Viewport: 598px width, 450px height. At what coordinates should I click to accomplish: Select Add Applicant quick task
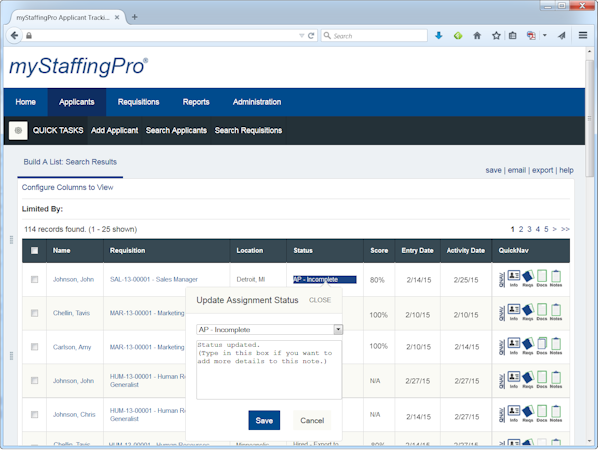coord(114,130)
